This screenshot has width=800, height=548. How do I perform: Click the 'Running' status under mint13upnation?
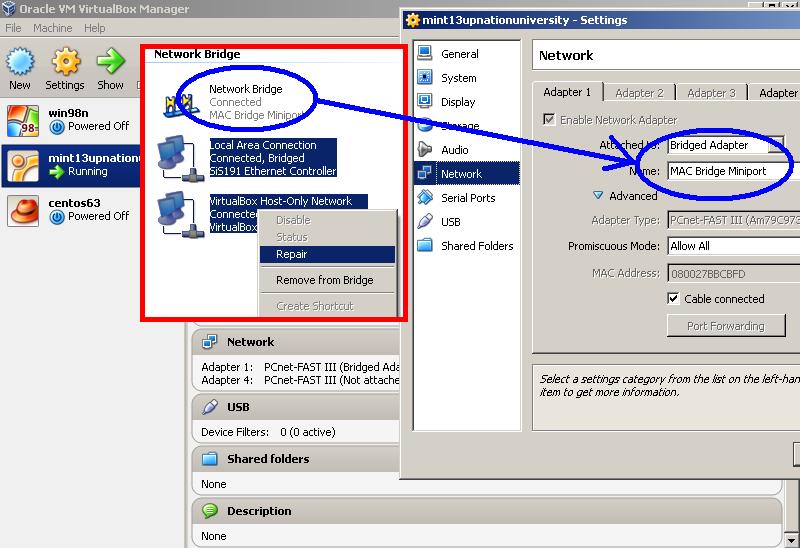(88, 171)
